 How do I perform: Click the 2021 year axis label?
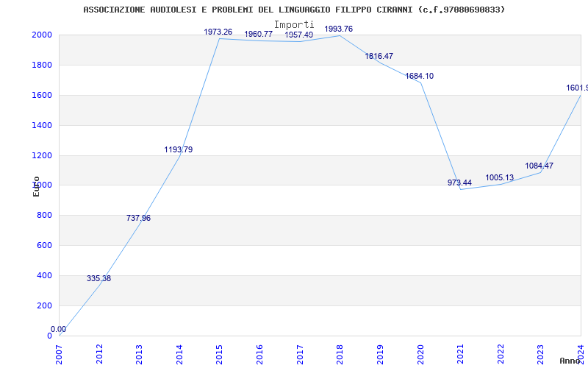tap(461, 355)
